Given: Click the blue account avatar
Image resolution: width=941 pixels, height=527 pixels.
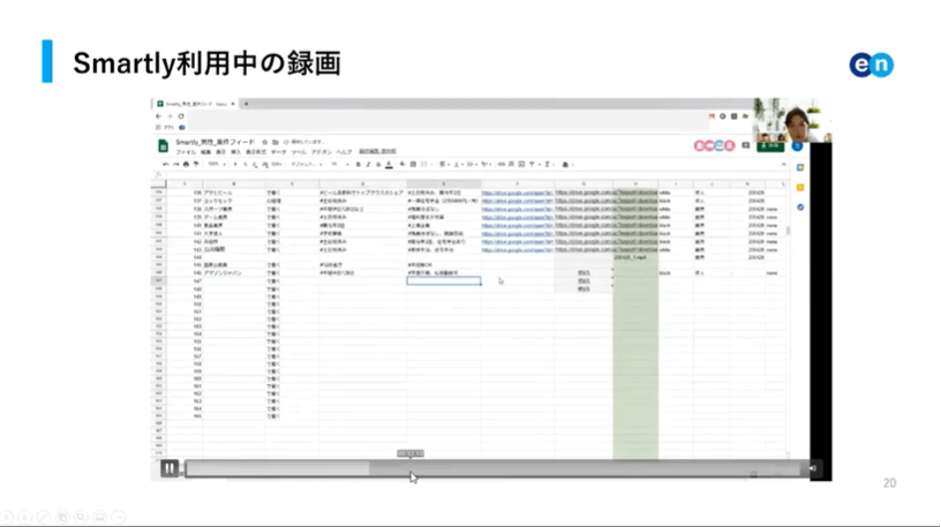Looking at the screenshot, I should click(797, 146).
